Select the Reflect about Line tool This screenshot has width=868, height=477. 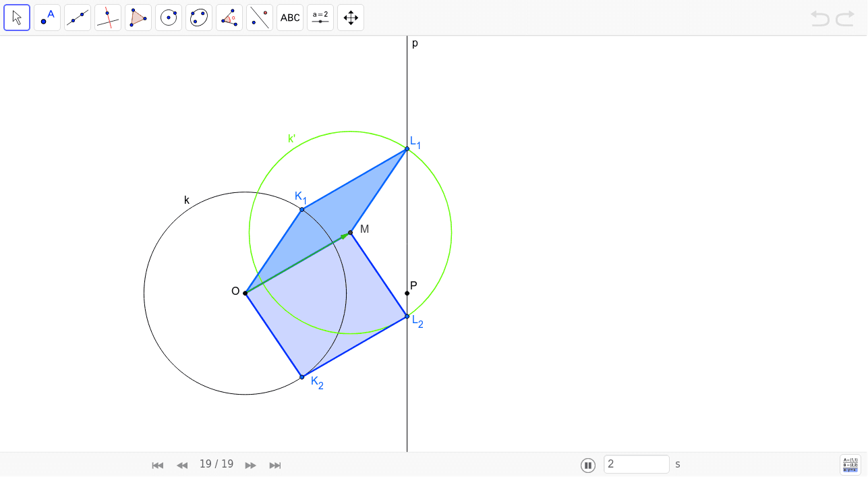click(x=260, y=18)
